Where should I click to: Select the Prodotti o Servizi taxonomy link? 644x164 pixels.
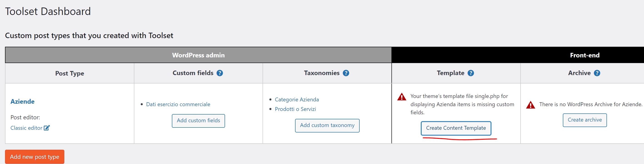click(295, 109)
